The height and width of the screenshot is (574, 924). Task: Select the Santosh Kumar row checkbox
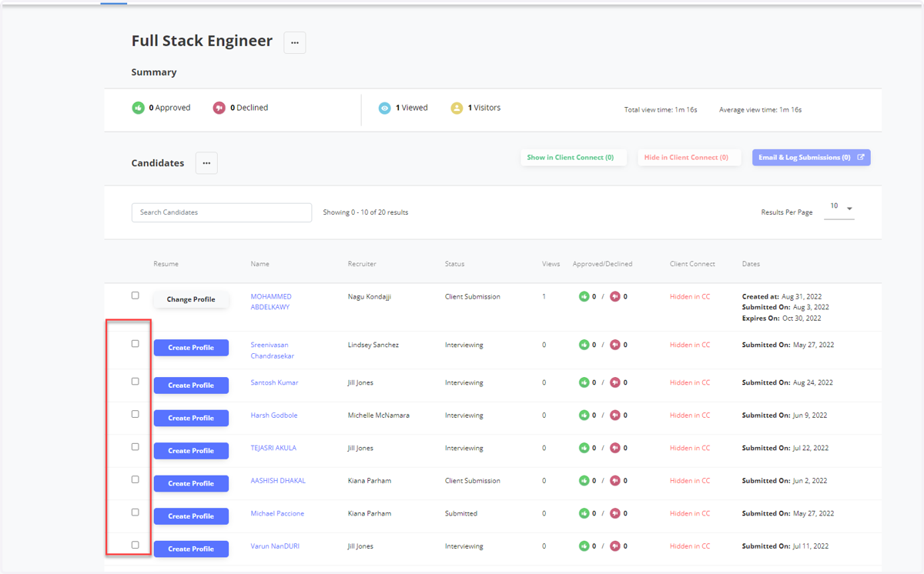coord(136,382)
